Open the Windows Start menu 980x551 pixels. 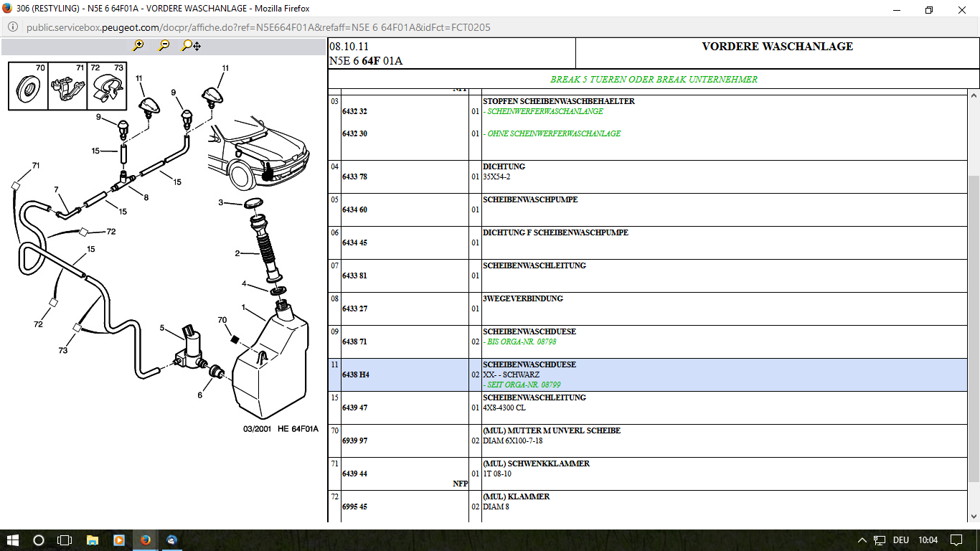[12, 540]
